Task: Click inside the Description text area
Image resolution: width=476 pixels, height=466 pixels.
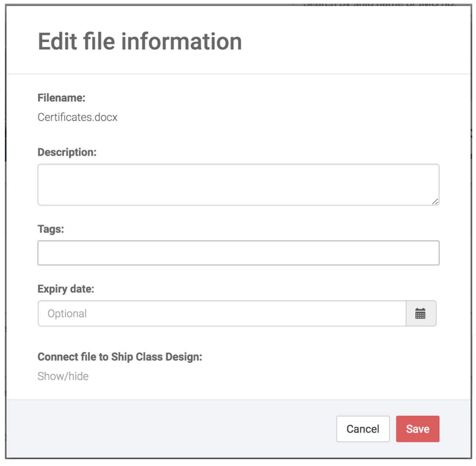Action: click(238, 184)
